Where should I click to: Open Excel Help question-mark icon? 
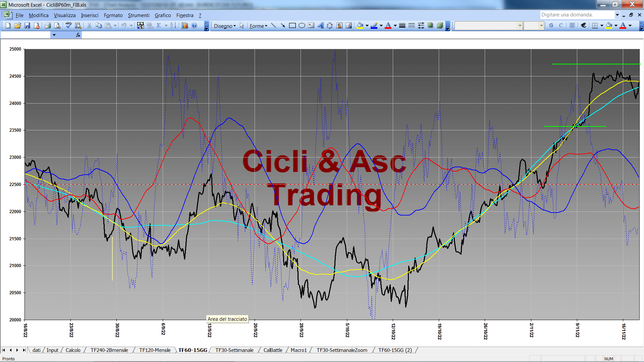point(194,25)
